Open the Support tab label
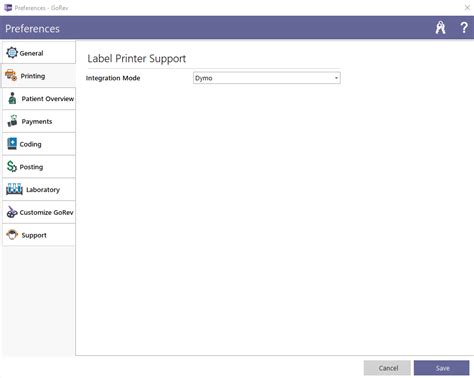This screenshot has width=474, height=378. 34,235
